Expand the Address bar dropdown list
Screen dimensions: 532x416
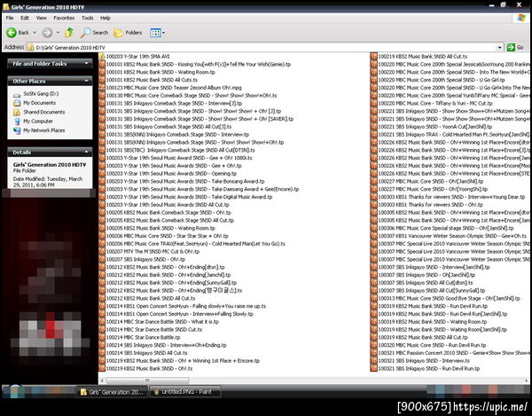tap(499, 48)
